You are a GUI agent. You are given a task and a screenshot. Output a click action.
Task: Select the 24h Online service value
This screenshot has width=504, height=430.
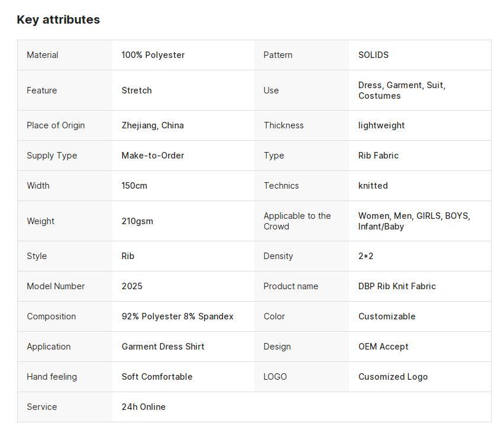(x=143, y=407)
